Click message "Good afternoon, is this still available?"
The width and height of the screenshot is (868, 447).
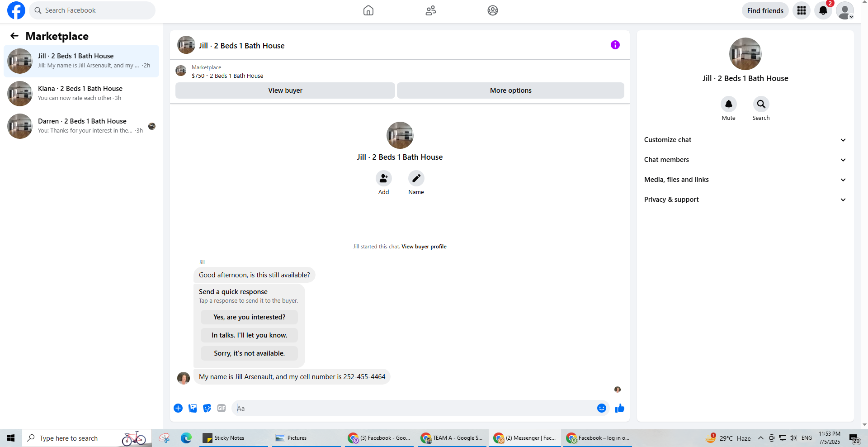click(x=255, y=275)
